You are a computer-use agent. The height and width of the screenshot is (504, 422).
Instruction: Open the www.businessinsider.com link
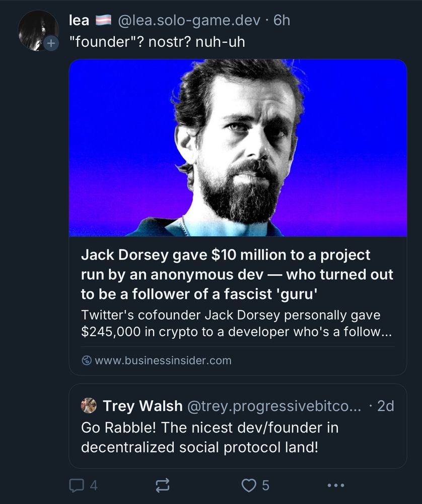tap(163, 361)
